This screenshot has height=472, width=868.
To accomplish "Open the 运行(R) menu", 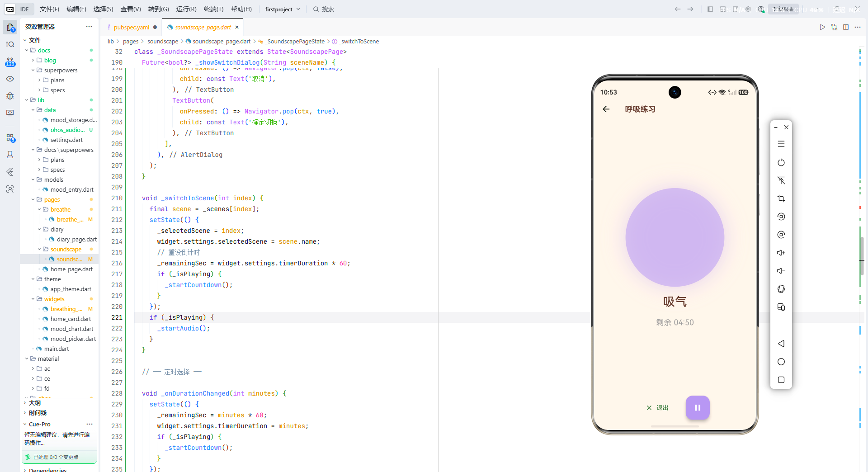I will pyautogui.click(x=186, y=9).
